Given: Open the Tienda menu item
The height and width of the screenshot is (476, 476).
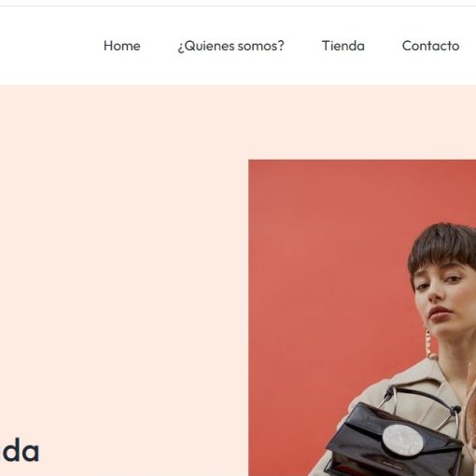Looking at the screenshot, I should coord(343,46).
